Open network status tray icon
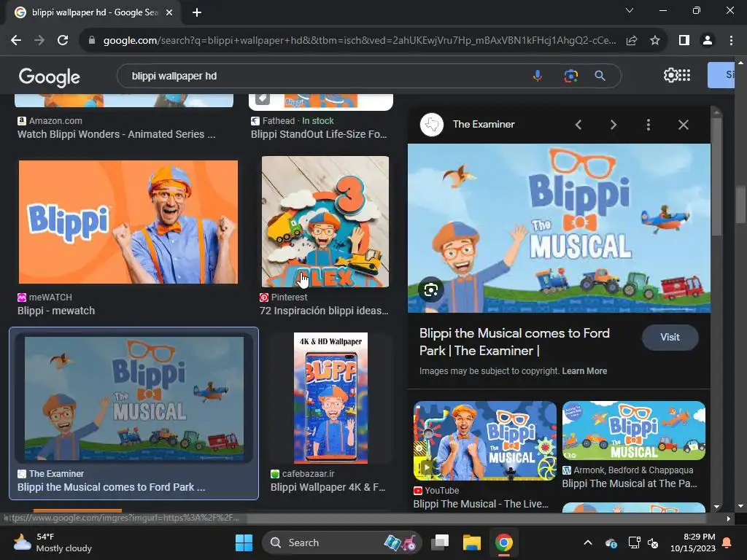 [x=634, y=542]
